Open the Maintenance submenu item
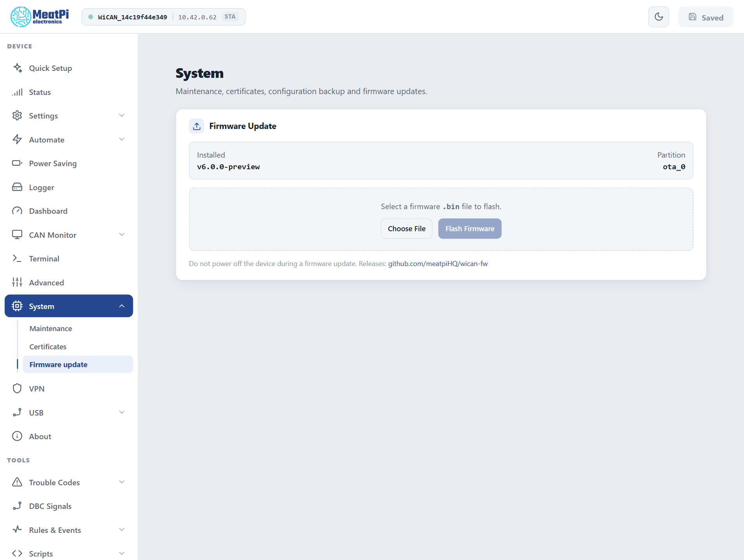Screen dimensions: 744x560 coord(77,328)
